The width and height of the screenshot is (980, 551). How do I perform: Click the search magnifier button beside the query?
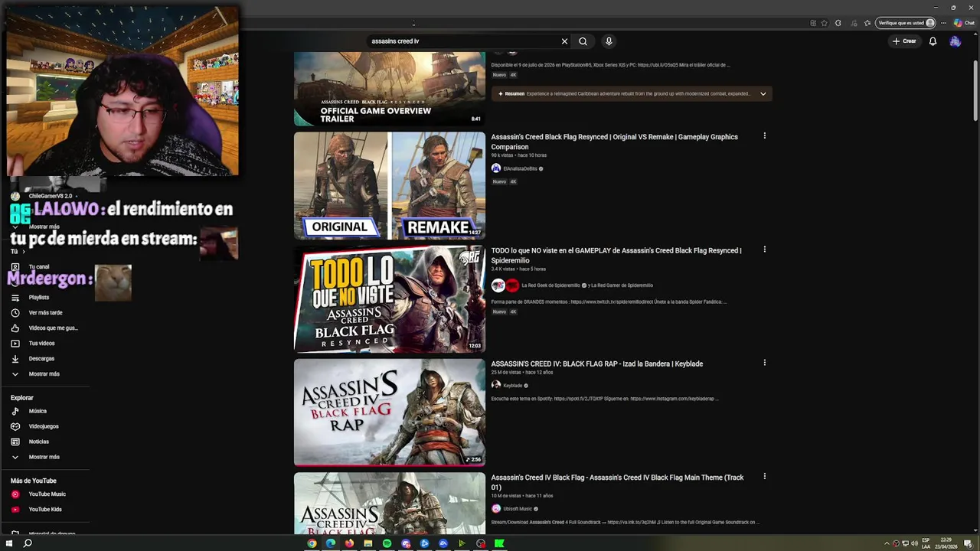583,41
